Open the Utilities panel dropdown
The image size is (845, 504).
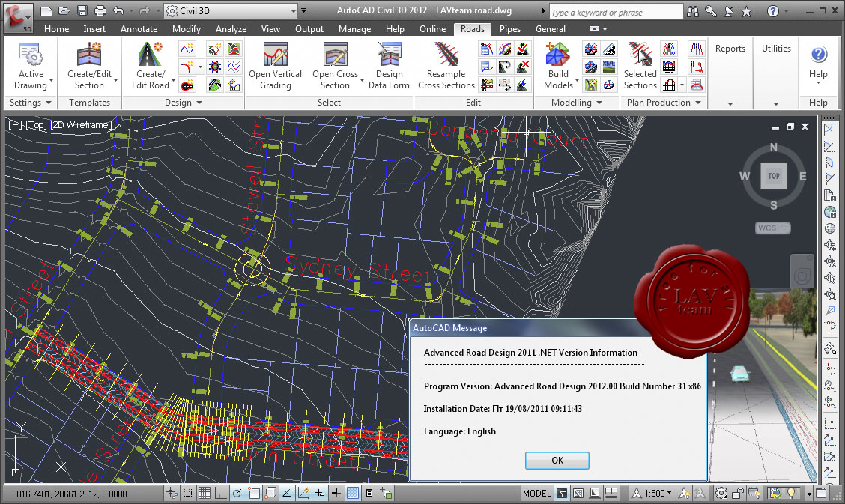tap(776, 103)
